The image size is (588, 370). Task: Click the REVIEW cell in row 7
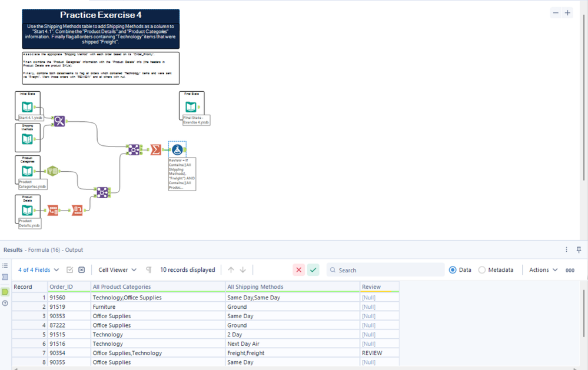pyautogui.click(x=380, y=353)
